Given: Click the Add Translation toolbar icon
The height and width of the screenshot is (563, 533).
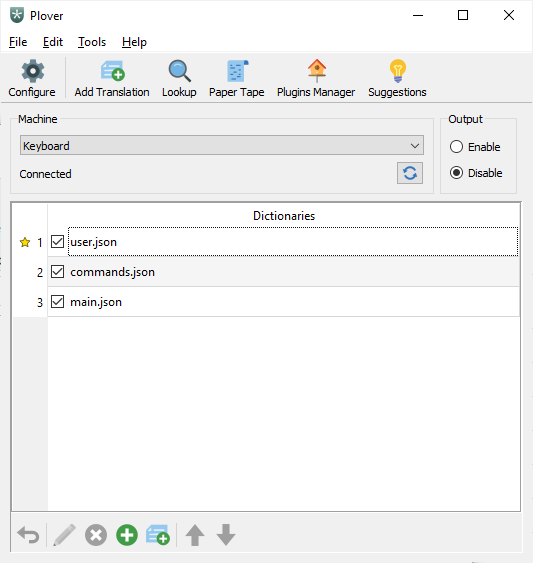Looking at the screenshot, I should coord(112,78).
